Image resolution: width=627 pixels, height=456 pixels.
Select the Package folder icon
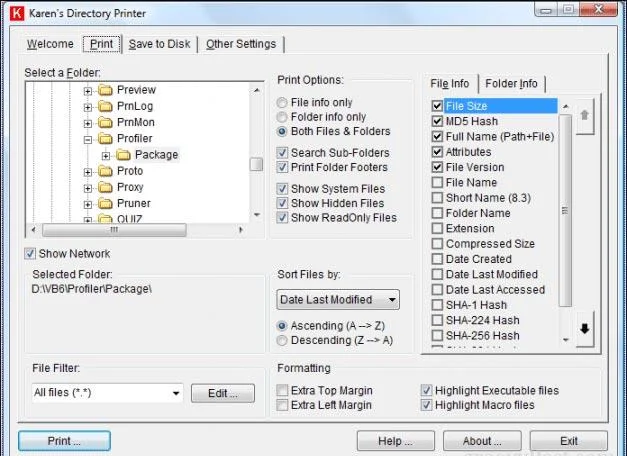124,155
